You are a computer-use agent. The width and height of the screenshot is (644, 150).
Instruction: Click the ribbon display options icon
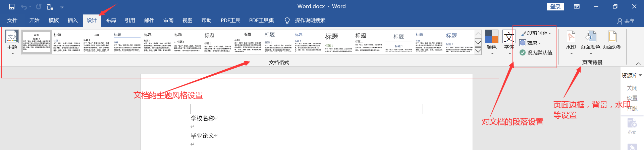point(577,6)
